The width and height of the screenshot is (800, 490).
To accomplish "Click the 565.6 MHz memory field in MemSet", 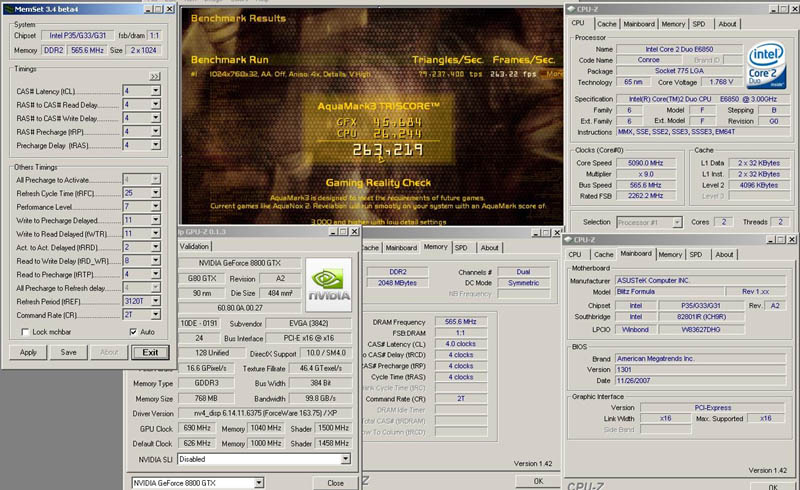I will pos(87,50).
